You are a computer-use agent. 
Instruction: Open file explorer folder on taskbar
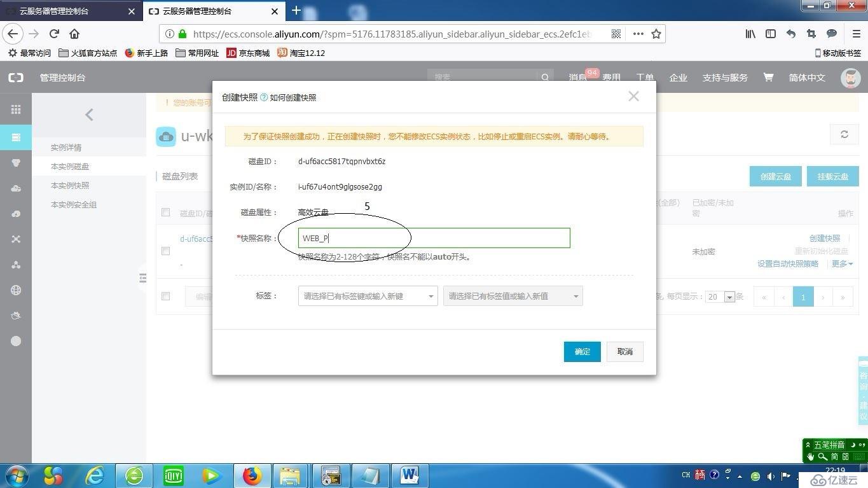coord(290,476)
